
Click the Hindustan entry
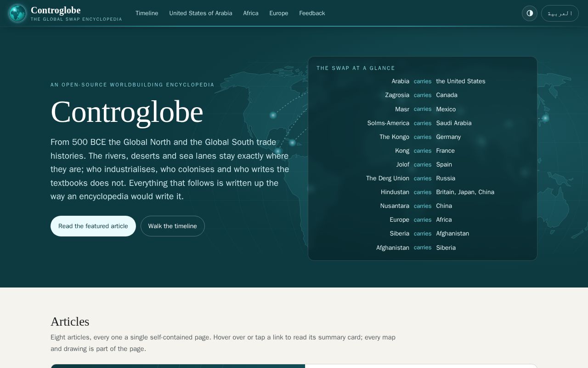pyautogui.click(x=395, y=192)
